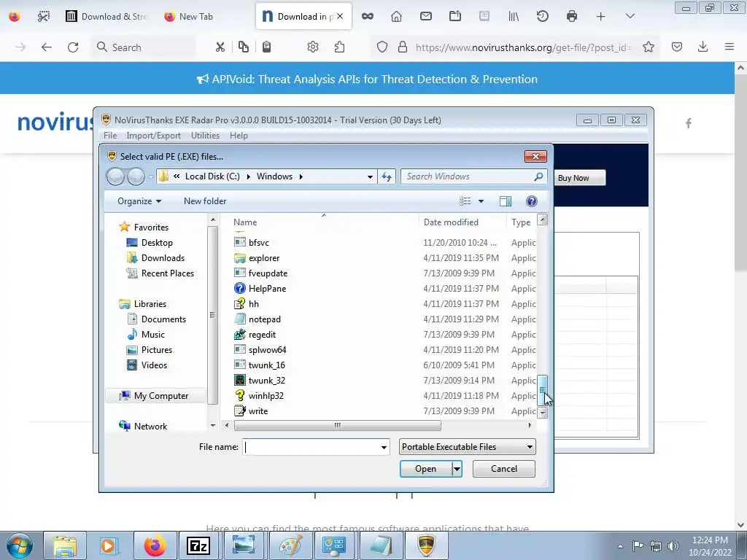Click the mail envelope toolbar icon

[426, 17]
